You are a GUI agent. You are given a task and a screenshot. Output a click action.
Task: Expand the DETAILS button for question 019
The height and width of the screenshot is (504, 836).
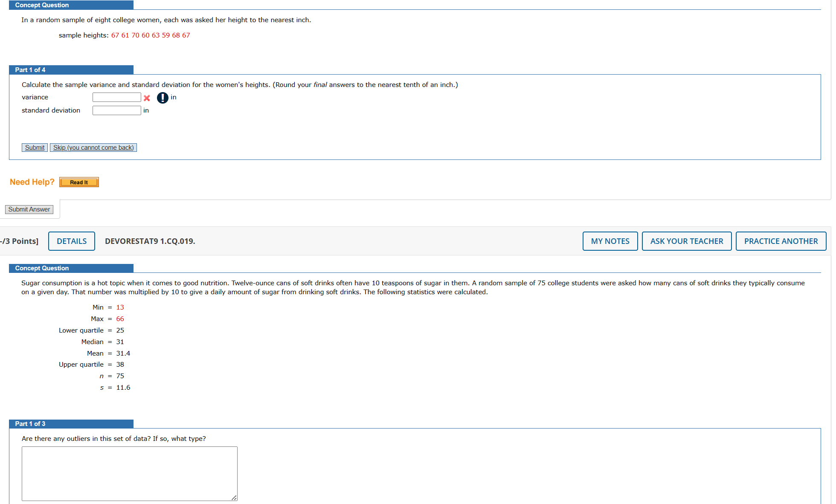tap(72, 241)
